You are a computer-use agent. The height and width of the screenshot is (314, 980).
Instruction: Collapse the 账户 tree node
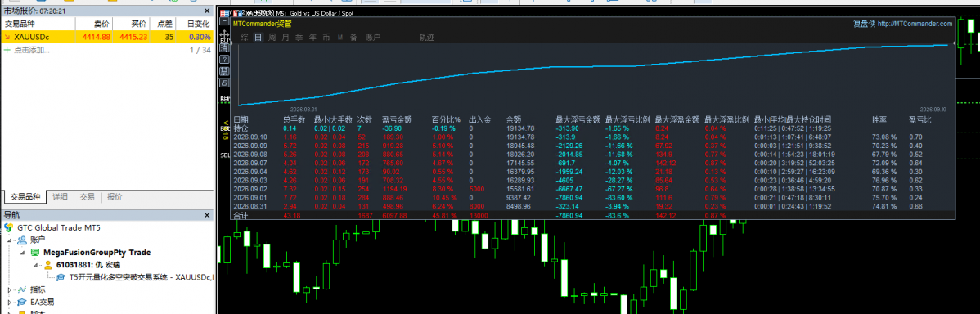click(10, 240)
